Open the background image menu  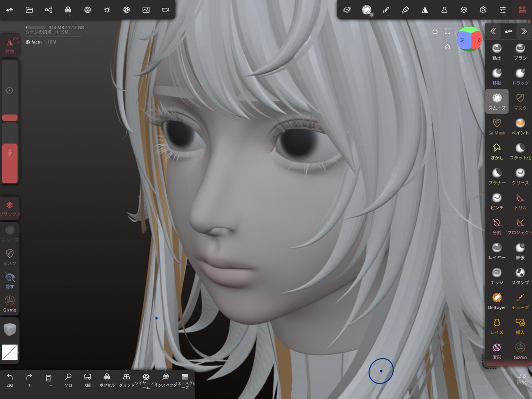pos(146,9)
